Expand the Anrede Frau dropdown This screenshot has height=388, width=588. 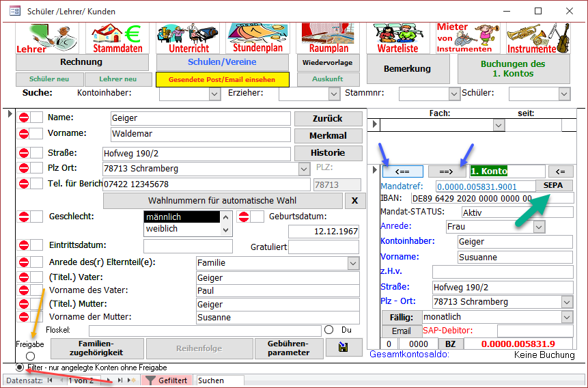point(539,226)
